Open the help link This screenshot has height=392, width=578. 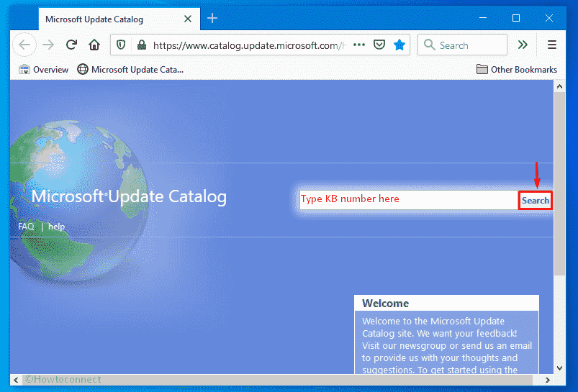coord(56,227)
